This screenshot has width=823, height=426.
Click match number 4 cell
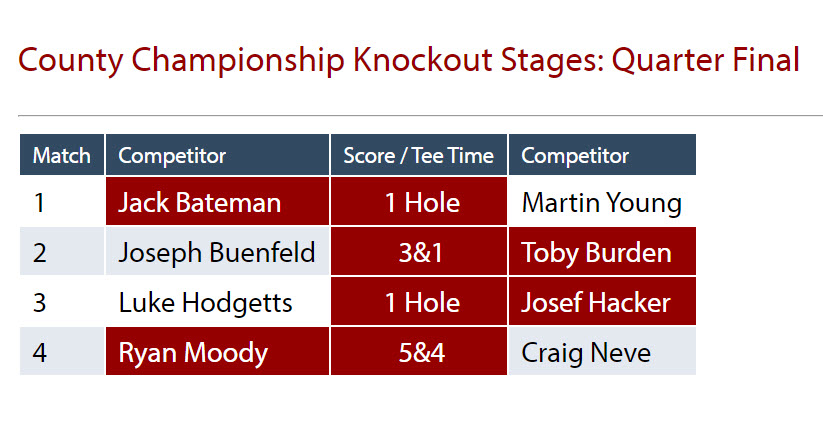pyautogui.click(x=62, y=351)
